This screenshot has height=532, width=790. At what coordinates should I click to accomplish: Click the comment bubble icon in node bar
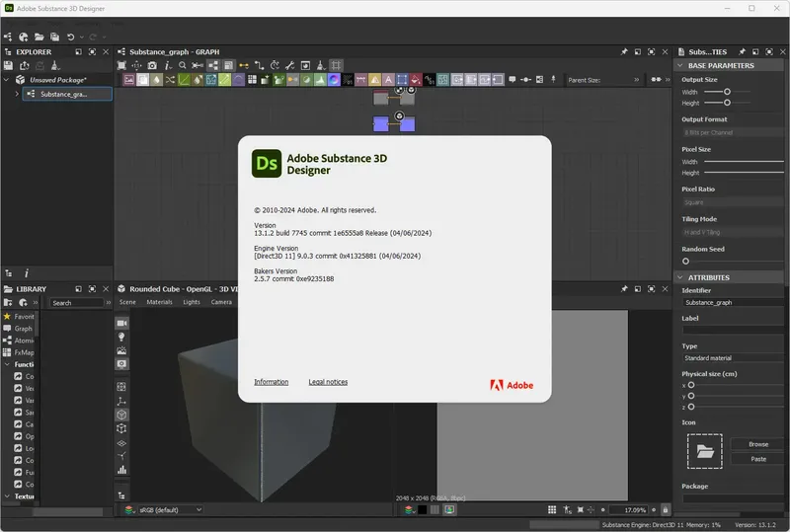512,80
